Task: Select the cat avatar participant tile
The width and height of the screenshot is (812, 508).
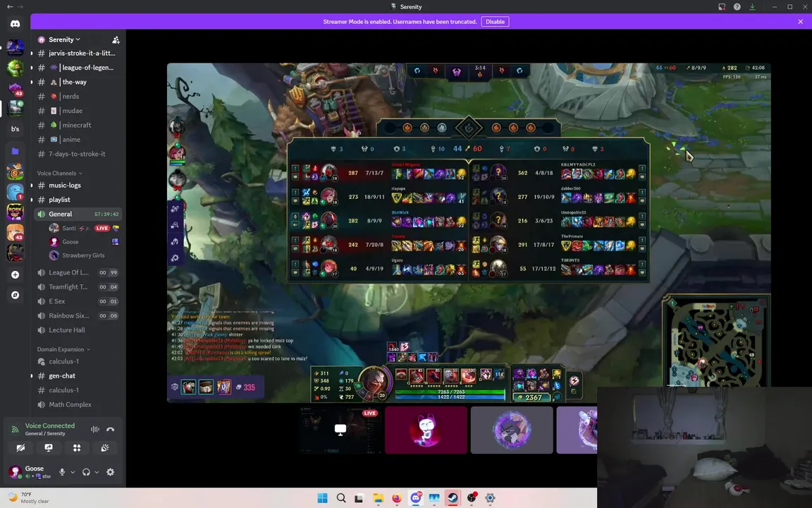Action: pos(426,430)
